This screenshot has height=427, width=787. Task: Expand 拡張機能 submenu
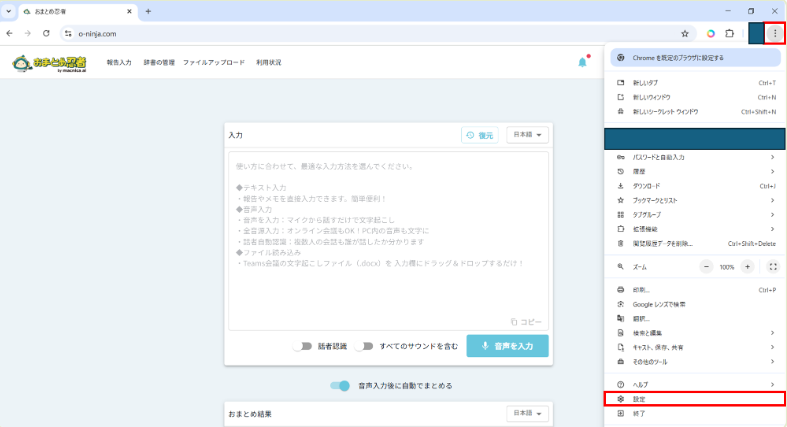695,229
